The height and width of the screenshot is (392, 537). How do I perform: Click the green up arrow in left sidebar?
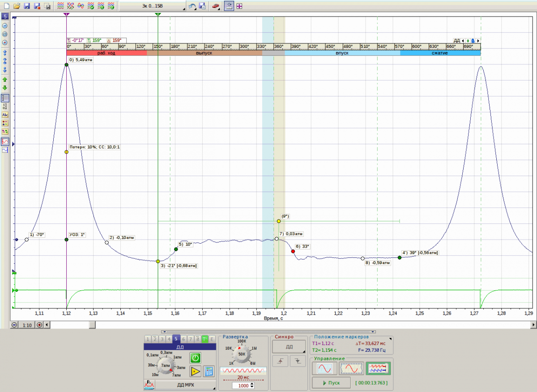pyautogui.click(x=5, y=80)
